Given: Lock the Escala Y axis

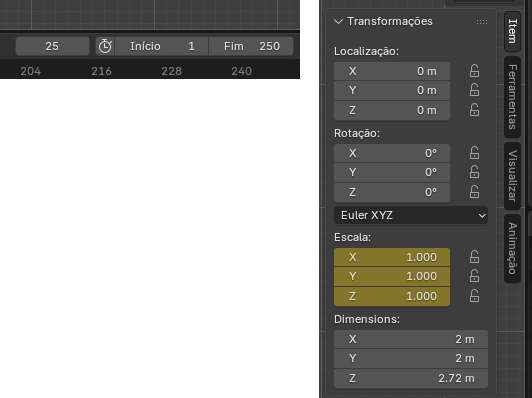Looking at the screenshot, I should pyautogui.click(x=474, y=276).
